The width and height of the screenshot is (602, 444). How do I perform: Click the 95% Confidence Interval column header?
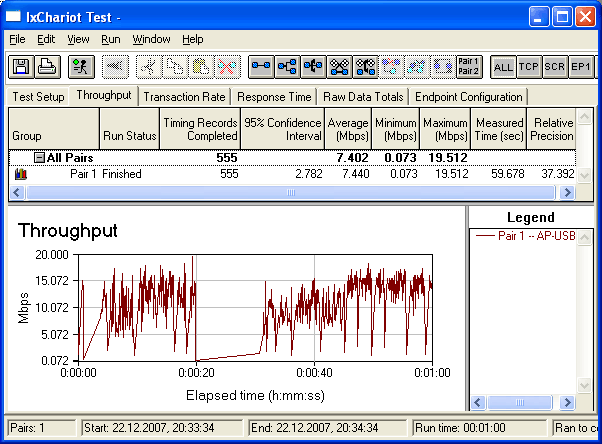[x=283, y=129]
